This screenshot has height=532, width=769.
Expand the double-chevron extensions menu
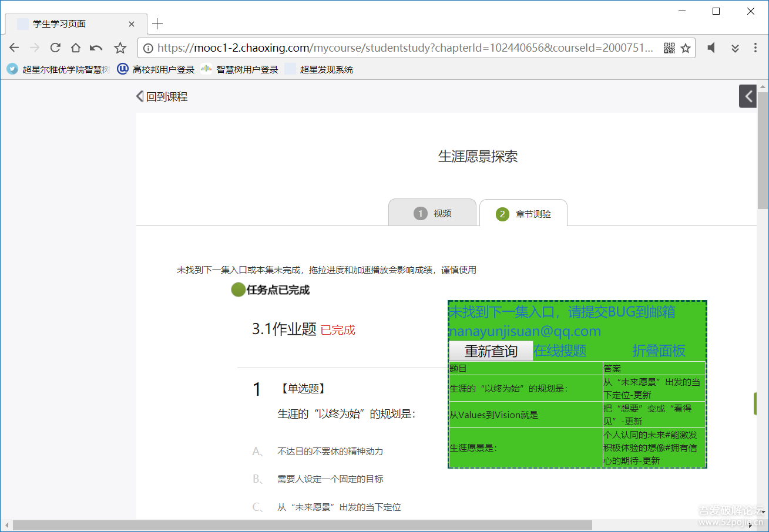(x=735, y=48)
